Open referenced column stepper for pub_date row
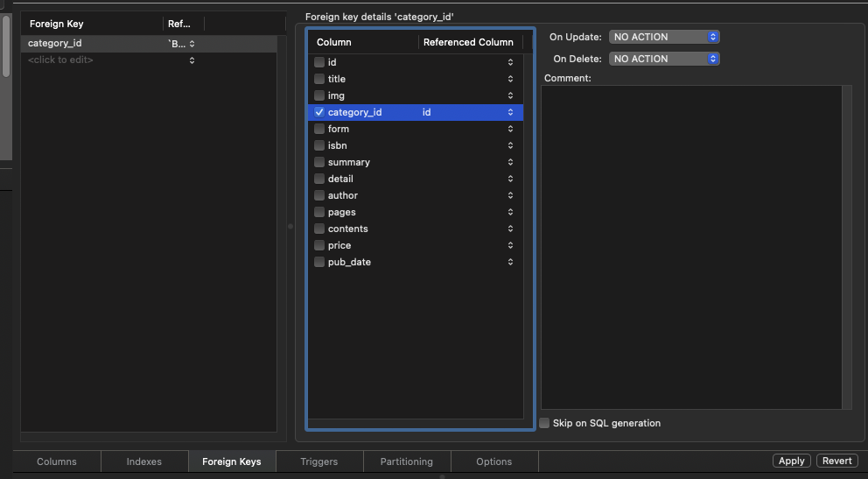The height and width of the screenshot is (479, 868). [510, 261]
